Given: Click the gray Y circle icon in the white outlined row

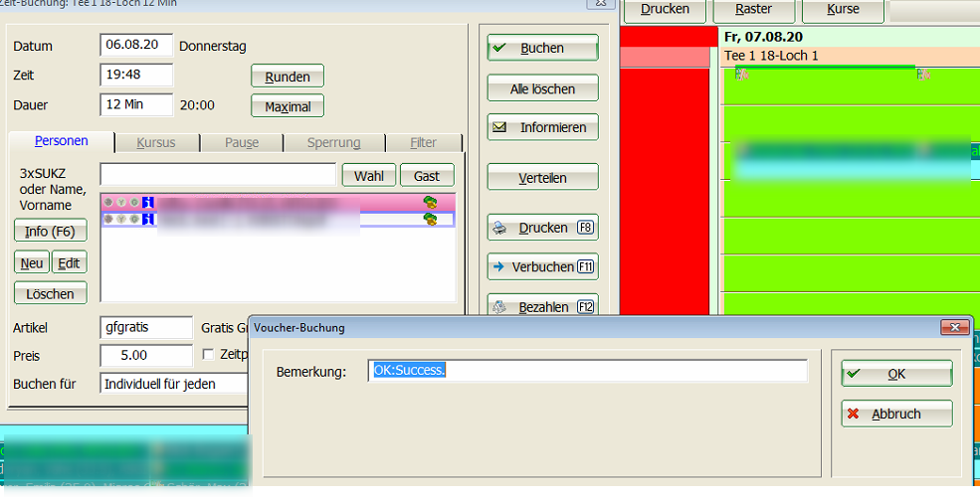Looking at the screenshot, I should coord(121,219).
